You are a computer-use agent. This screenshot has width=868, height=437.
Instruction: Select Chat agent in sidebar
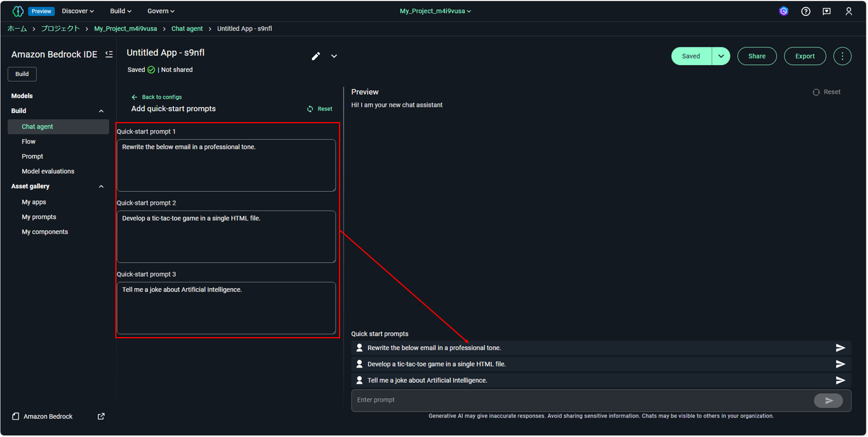(x=58, y=127)
